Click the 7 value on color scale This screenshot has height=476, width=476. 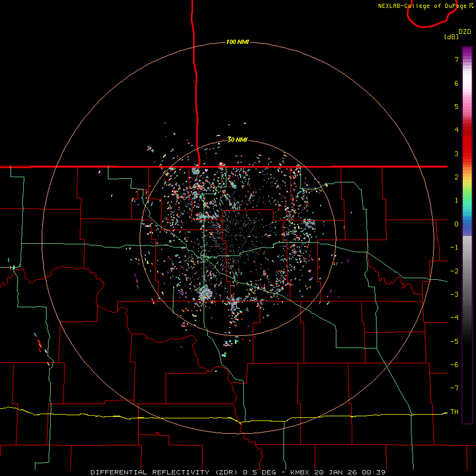(456, 59)
